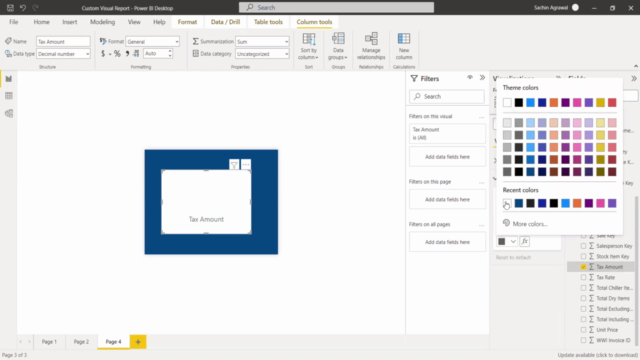640x360 pixels.
Task: Pick dark blue recent color swatch
Action: tap(519, 203)
